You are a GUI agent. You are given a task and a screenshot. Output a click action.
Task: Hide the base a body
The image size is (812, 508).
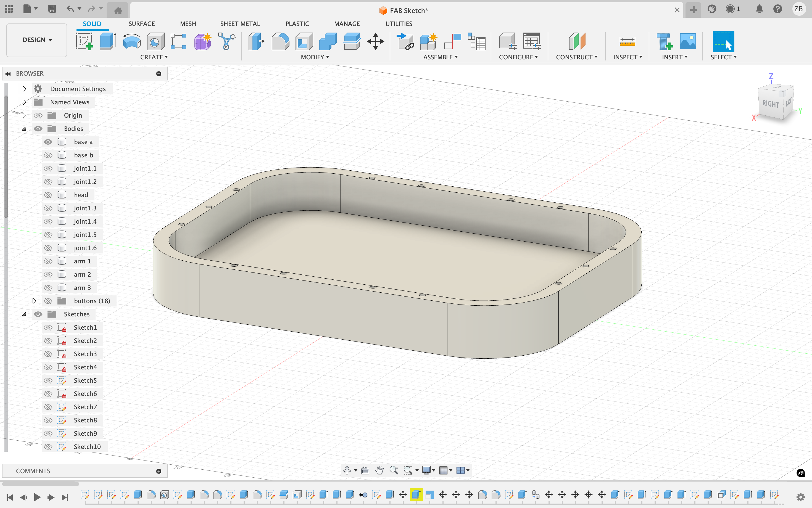pos(48,142)
